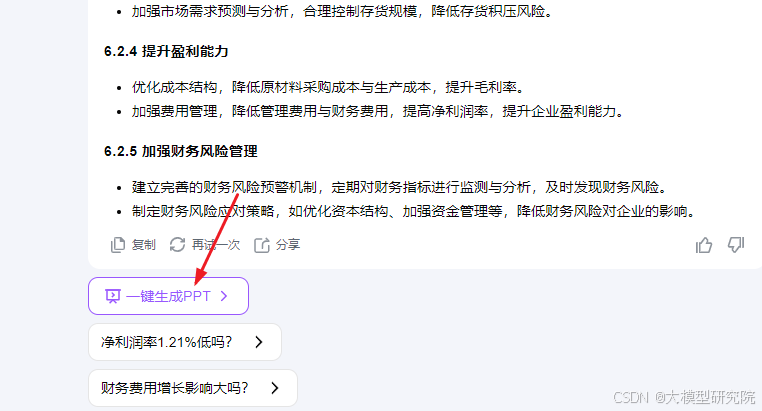762x411 pixels.
Task: Click the share arrow icon
Action: coord(261,245)
